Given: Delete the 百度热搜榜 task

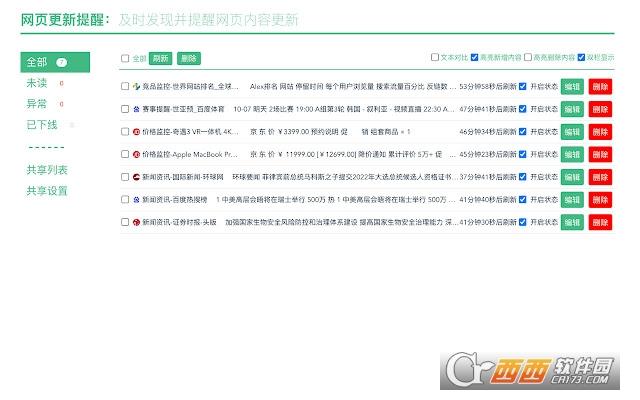Looking at the screenshot, I should point(600,200).
